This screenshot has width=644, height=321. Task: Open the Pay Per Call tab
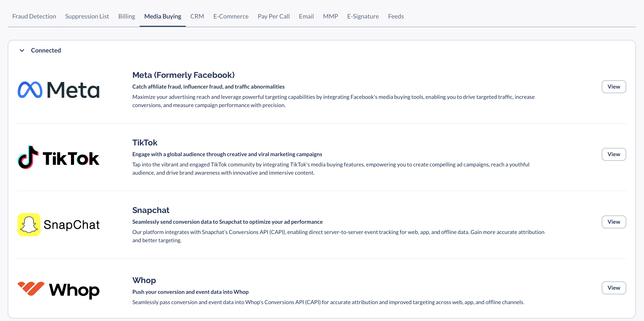[274, 16]
